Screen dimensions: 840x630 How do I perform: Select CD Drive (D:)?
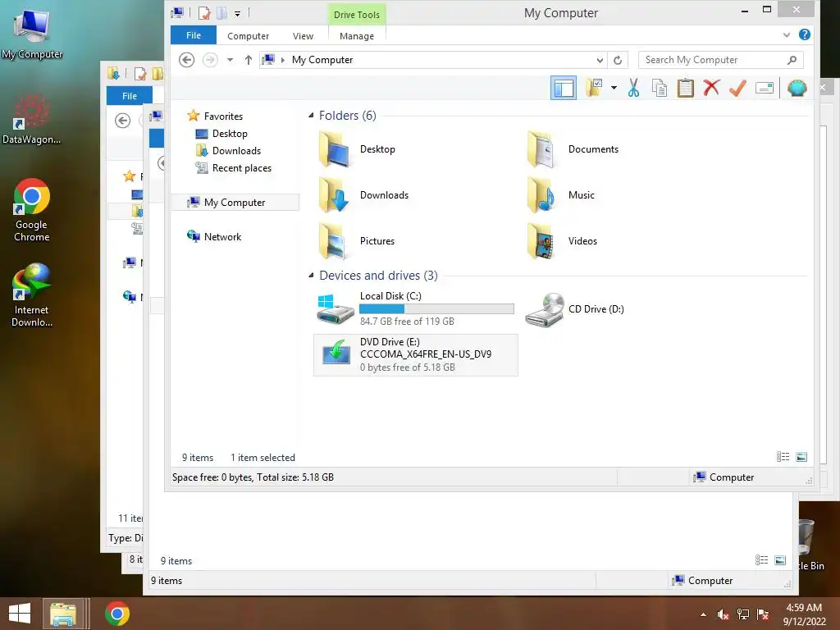(575, 309)
